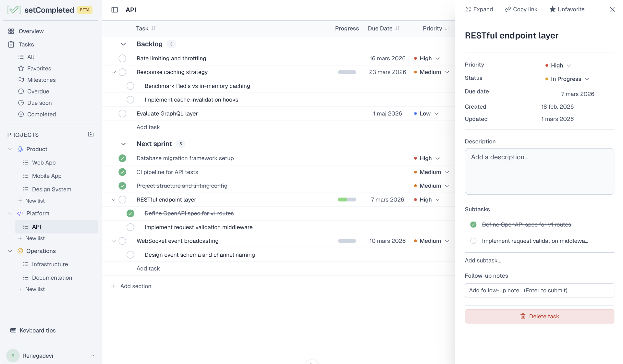Viewport: 623px width, 364px height.
Task: Click the Copy link icon
Action: click(x=507, y=9)
